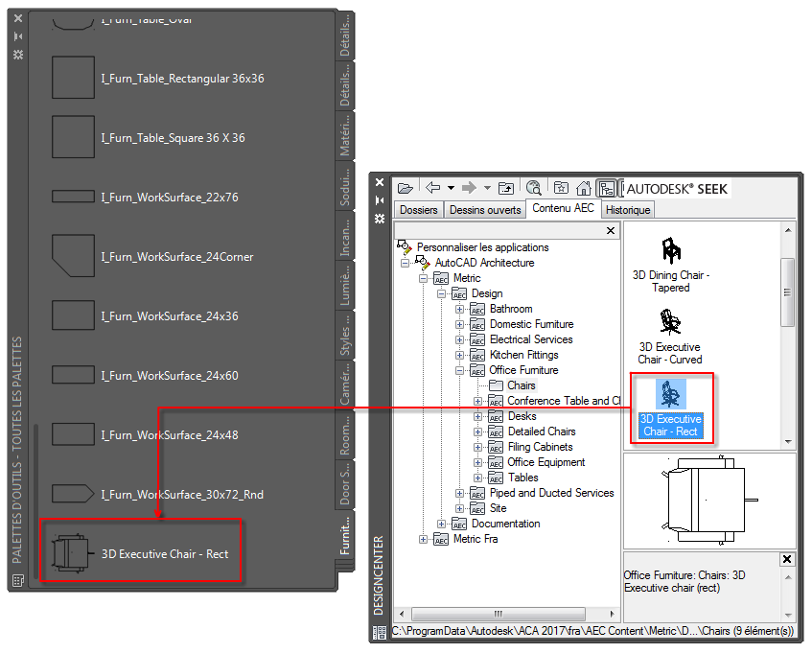Collapse the AutoCAD Architecture node
Viewport: 812px width, 653px height.
(405, 263)
